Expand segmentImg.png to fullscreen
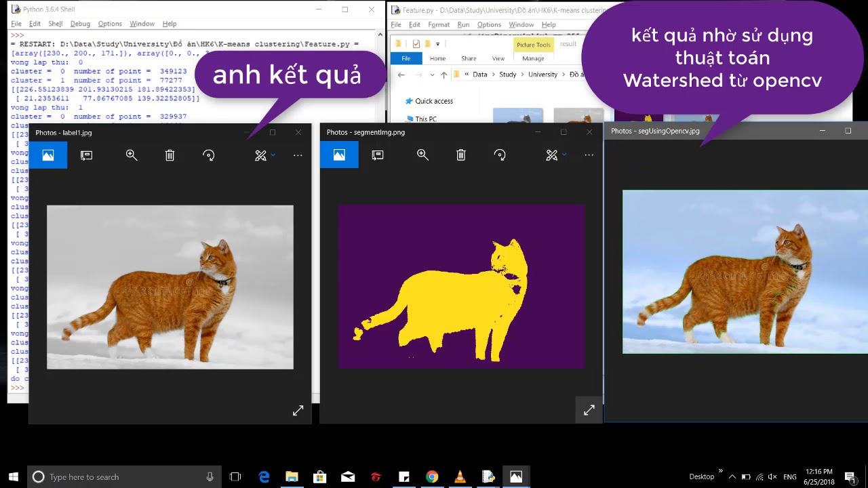868x488 pixels. 589,410
